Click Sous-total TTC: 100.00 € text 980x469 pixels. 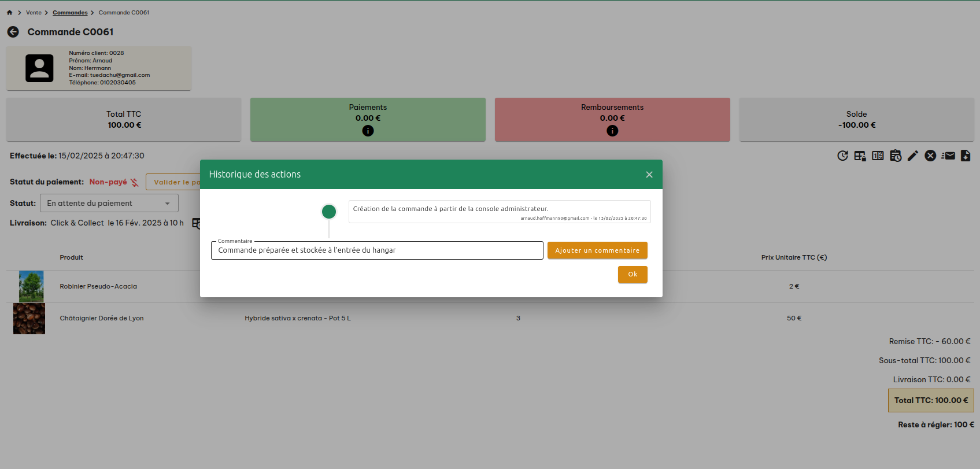coord(924,360)
